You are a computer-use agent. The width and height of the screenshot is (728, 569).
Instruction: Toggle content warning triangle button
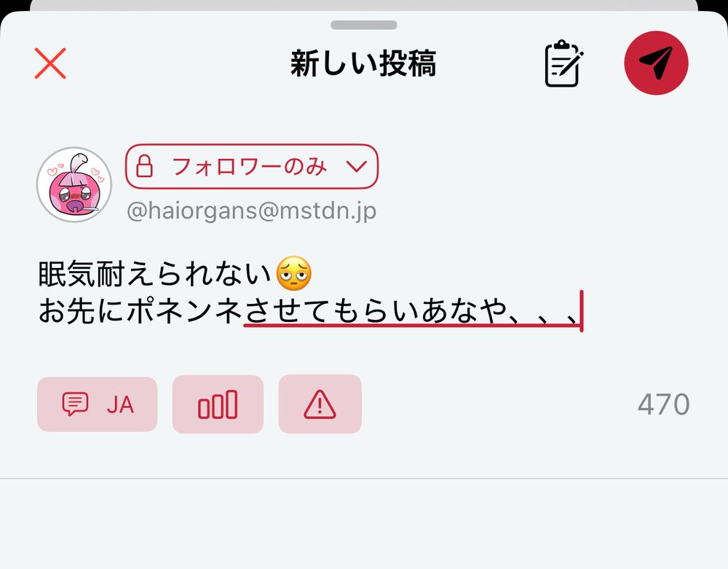click(x=320, y=404)
